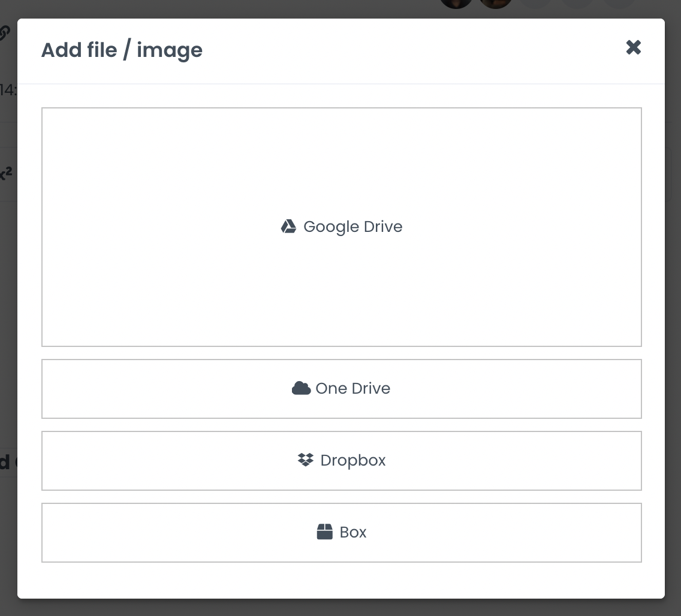Close the Add file / image dialog
This screenshot has width=681, height=616.
point(634,47)
